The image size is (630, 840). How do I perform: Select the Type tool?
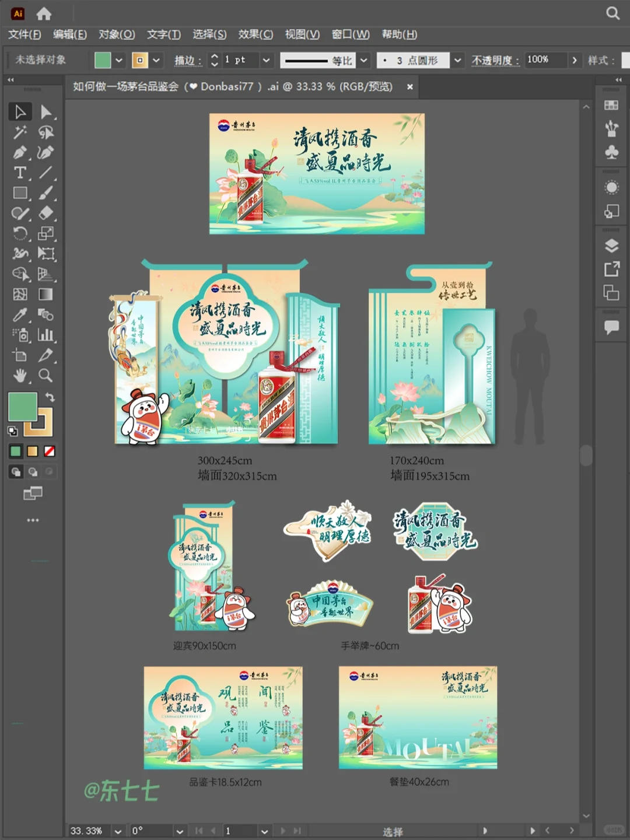20,173
